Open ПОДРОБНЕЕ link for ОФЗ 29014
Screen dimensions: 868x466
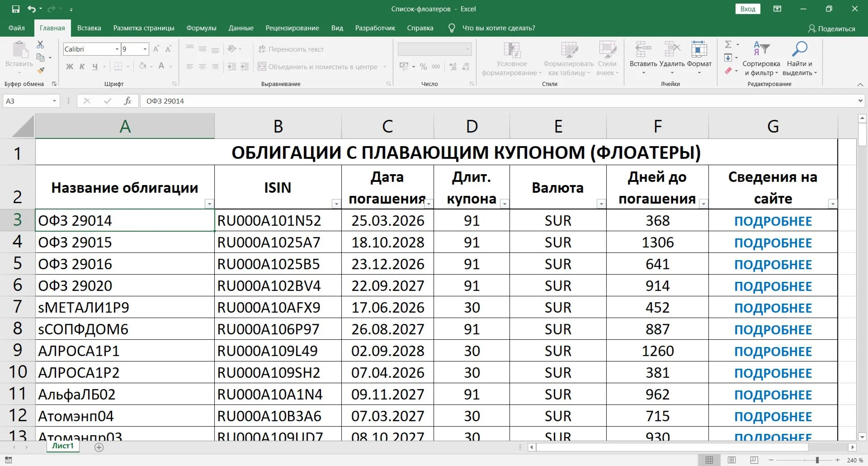pos(773,221)
